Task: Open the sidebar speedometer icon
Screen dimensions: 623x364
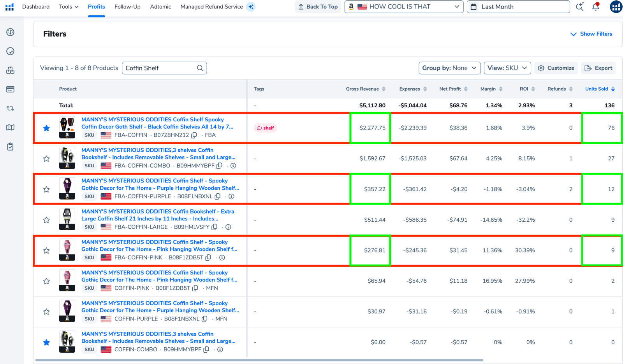Action: (11, 51)
